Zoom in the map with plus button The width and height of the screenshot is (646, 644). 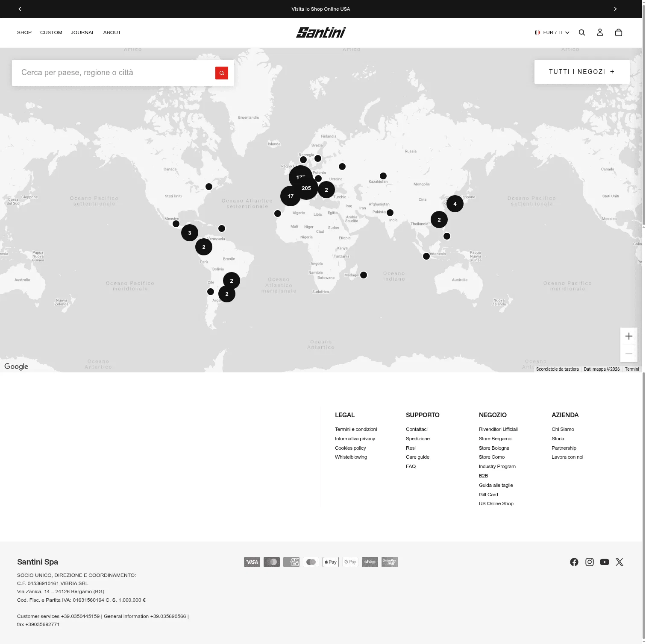pos(629,336)
